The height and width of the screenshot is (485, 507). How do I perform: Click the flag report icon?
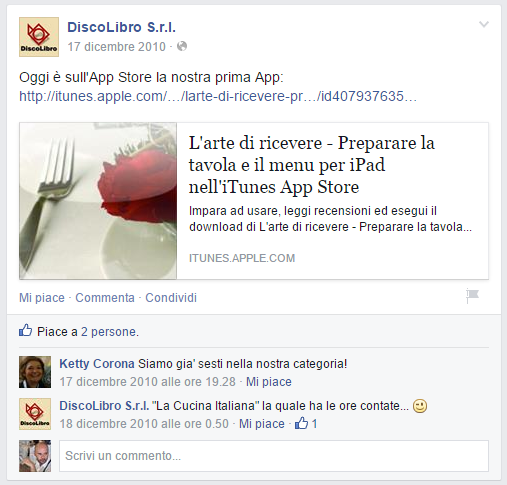tap(472, 296)
